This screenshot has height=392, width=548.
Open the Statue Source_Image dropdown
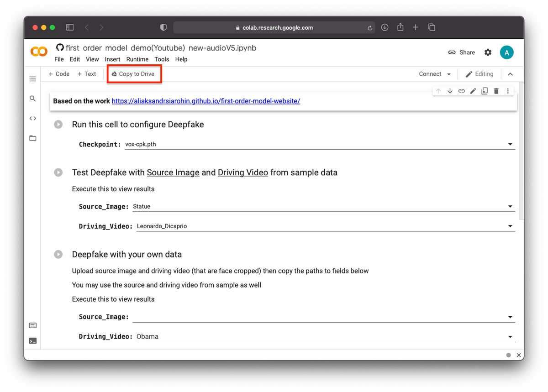[x=324, y=206]
